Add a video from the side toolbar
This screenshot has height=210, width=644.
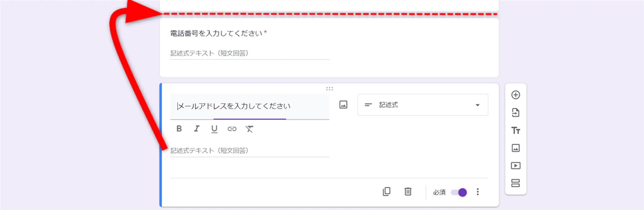point(515,165)
